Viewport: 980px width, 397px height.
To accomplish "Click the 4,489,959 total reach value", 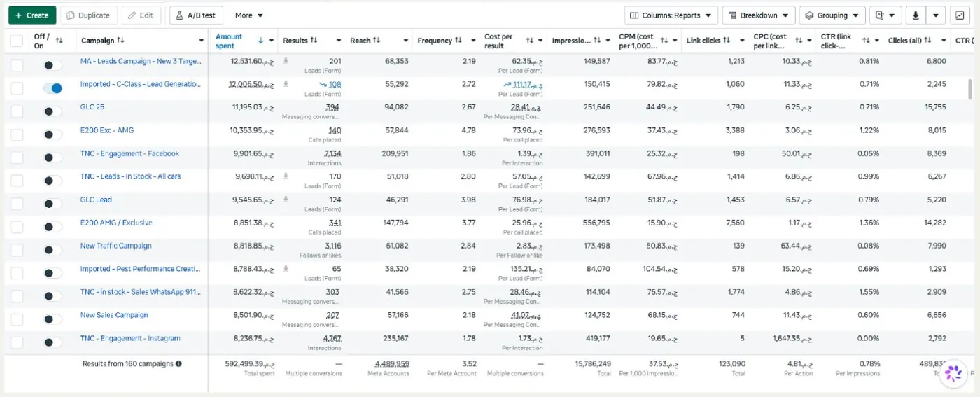I will 392,363.
